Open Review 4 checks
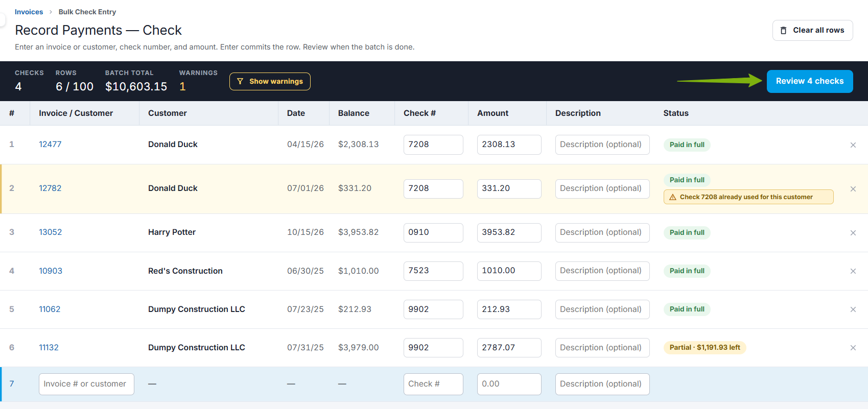This screenshot has height=409, width=868. (x=810, y=81)
